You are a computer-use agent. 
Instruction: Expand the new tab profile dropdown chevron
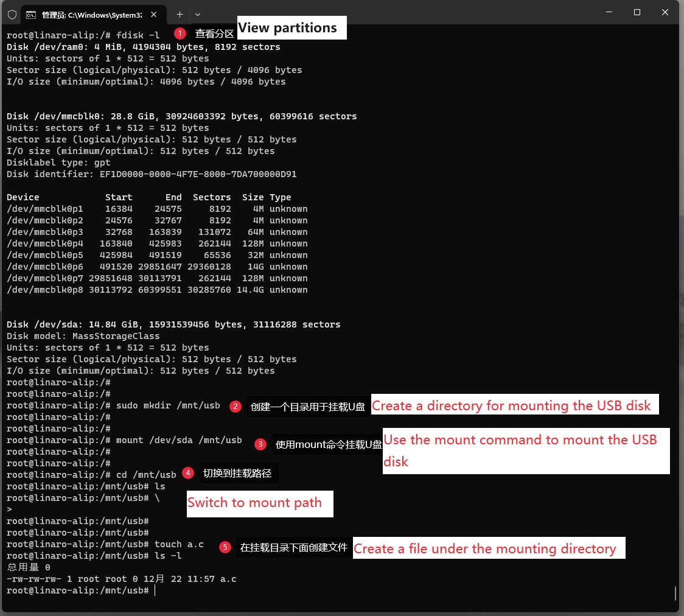pyautogui.click(x=198, y=13)
